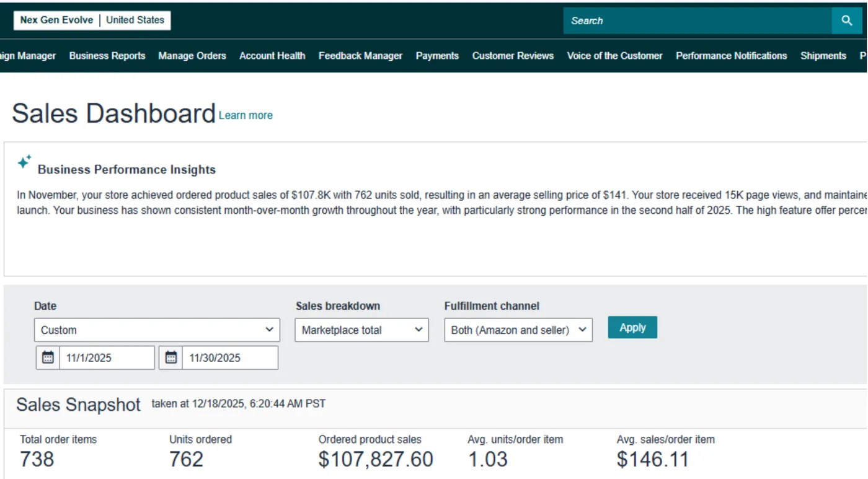Open Voice of the Customer
The height and width of the screenshot is (479, 868).
(x=614, y=56)
